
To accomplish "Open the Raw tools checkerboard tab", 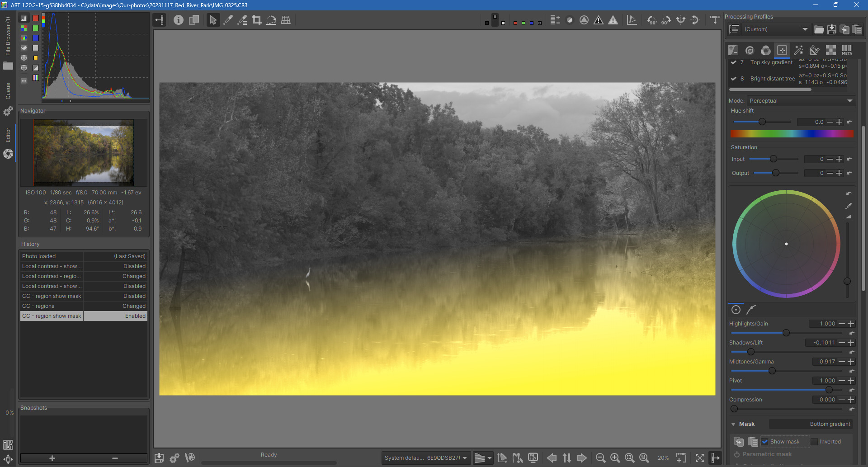I will tap(831, 50).
